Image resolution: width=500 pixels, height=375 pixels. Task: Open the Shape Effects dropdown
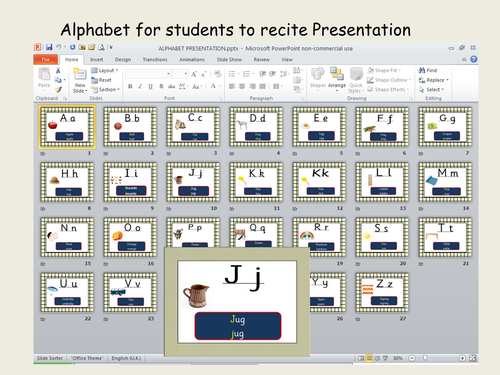(x=388, y=89)
